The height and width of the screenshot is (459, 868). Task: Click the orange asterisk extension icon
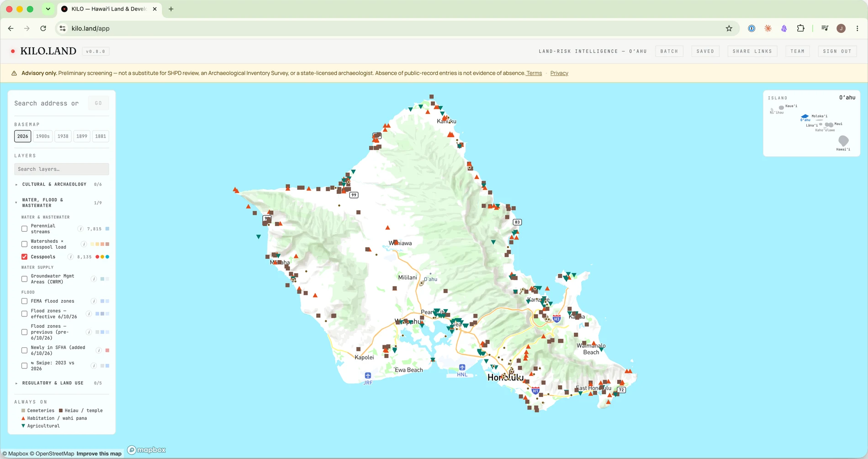[x=768, y=28]
